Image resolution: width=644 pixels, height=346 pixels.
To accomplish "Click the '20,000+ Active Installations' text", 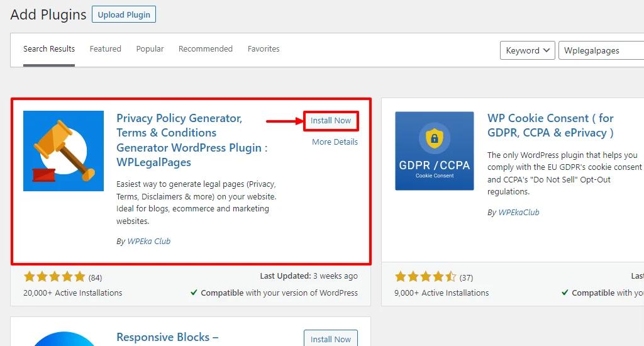I will (x=73, y=293).
